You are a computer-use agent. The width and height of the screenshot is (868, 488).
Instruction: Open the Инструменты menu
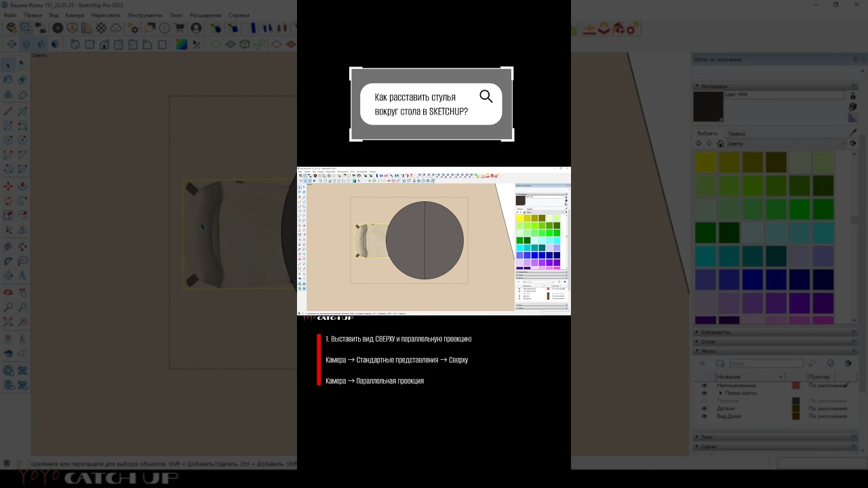[x=145, y=15]
